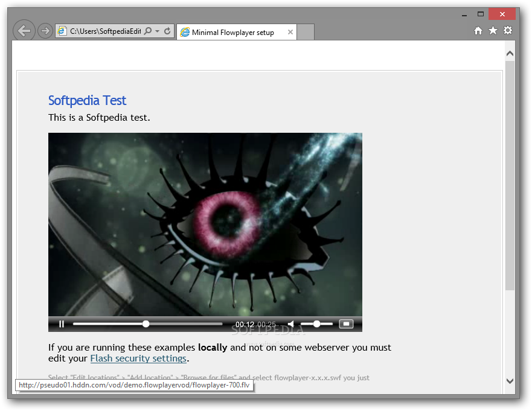Screen dimensions: 532x411
Task: Click the text 'This is a Softpedia test.'
Action: point(99,118)
